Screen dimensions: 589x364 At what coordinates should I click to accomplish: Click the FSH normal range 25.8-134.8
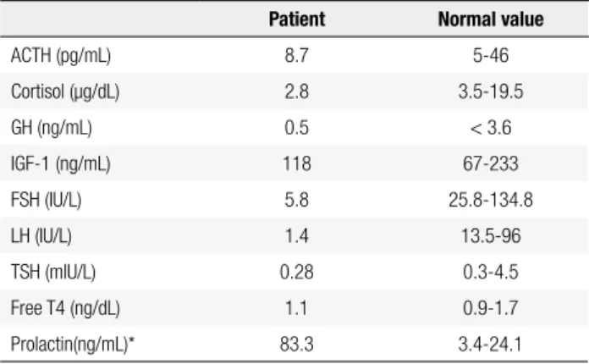click(491, 200)
